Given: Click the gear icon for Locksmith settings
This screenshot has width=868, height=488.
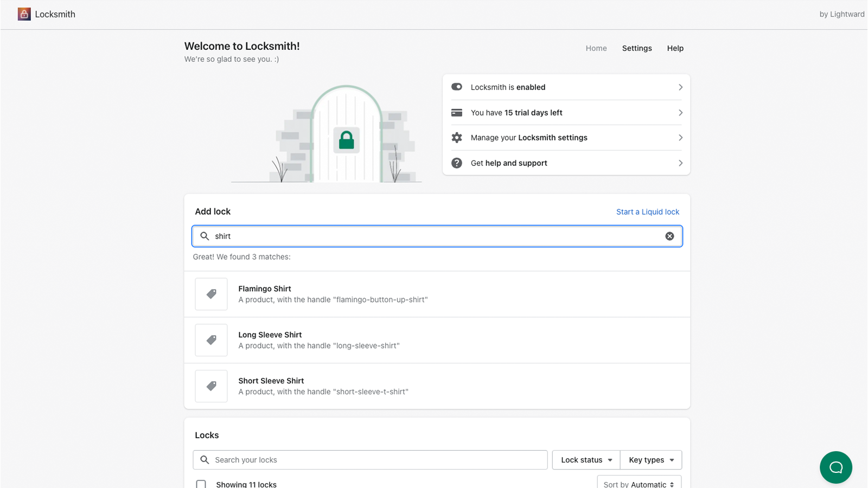Looking at the screenshot, I should click(x=457, y=137).
